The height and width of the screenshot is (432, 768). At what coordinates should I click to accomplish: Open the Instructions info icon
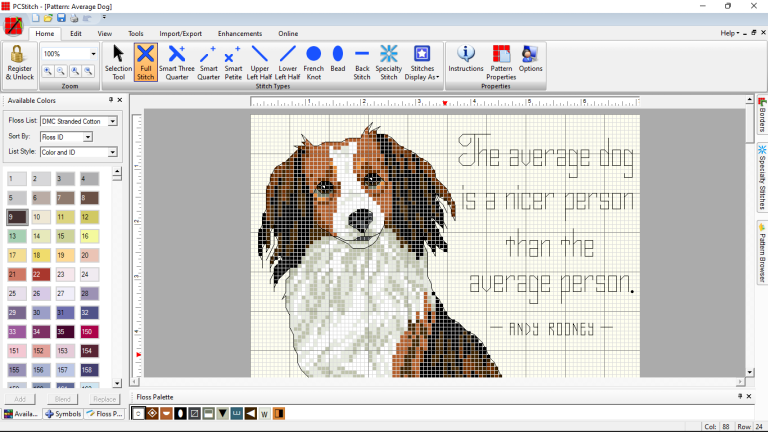465,62
